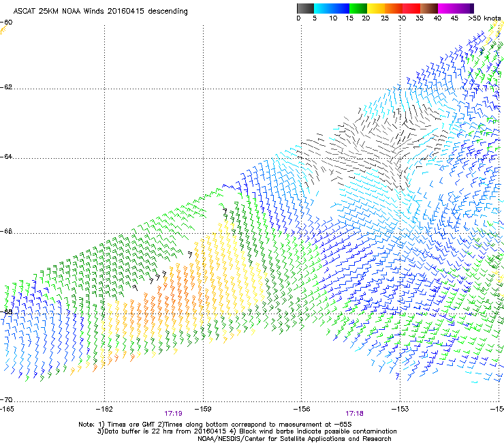Screen dimensions: 504x443
Task: Click the latitude label -68
Action: (x=6, y=312)
